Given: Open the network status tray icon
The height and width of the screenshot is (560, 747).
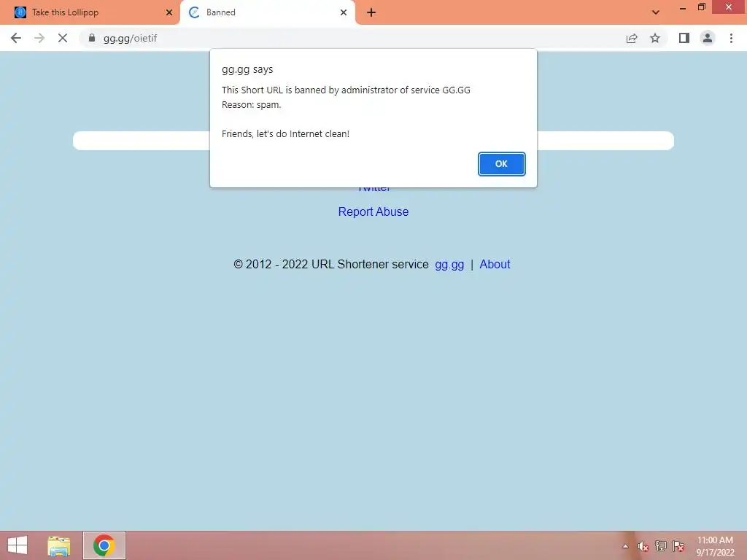Looking at the screenshot, I should click(661, 546).
